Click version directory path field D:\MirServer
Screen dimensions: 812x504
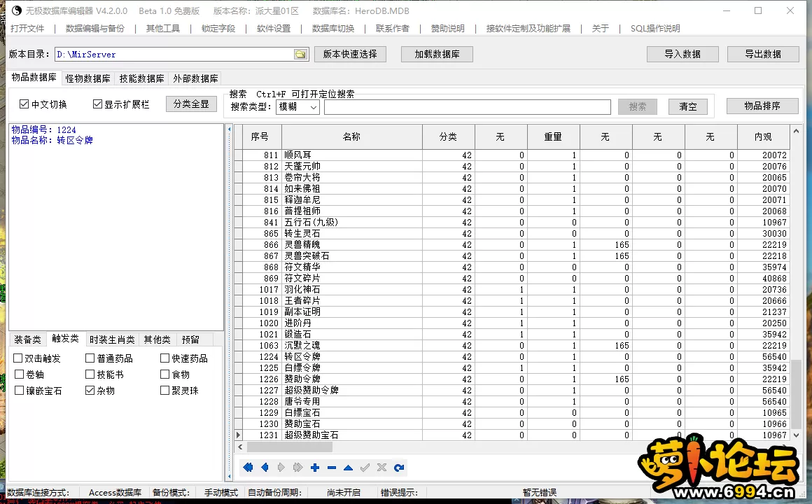tap(174, 55)
